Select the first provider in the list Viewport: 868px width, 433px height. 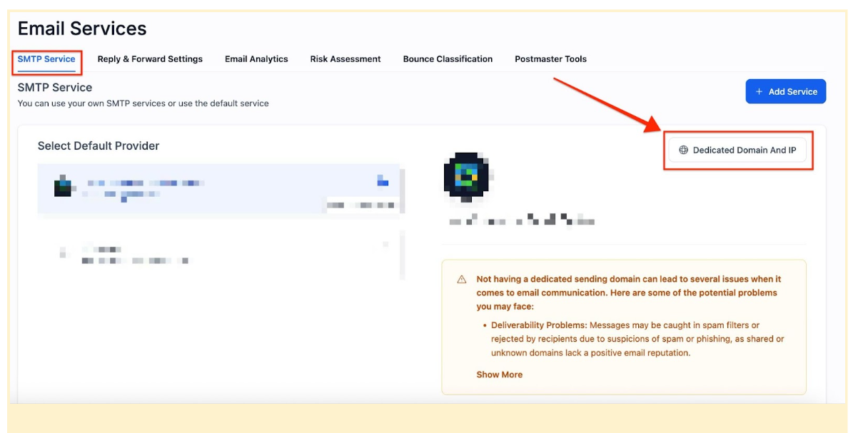click(x=214, y=189)
